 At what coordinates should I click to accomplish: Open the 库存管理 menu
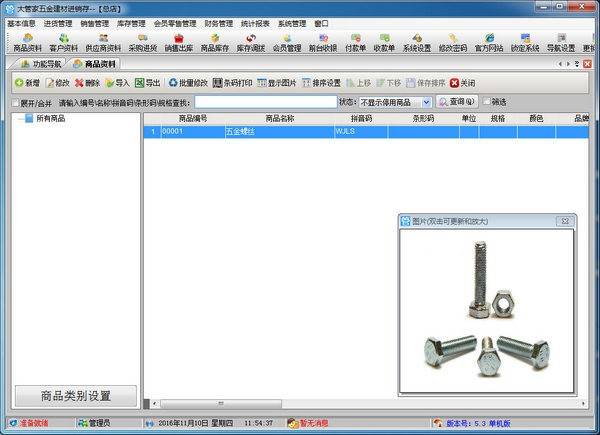pyautogui.click(x=165, y=22)
